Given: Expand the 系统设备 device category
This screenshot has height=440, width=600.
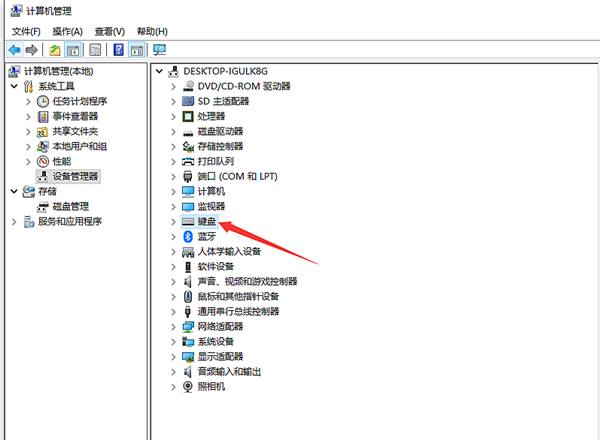Looking at the screenshot, I should [x=173, y=342].
